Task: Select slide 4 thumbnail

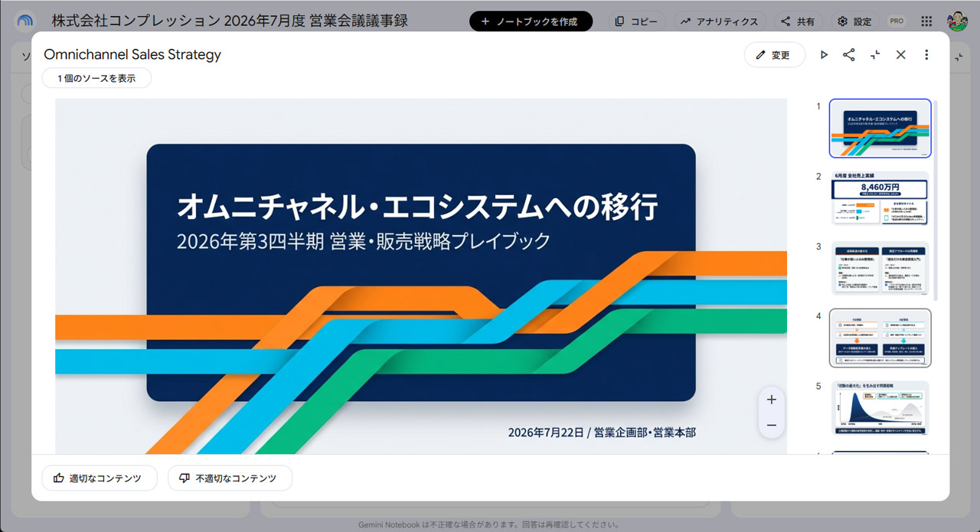Action: point(880,338)
